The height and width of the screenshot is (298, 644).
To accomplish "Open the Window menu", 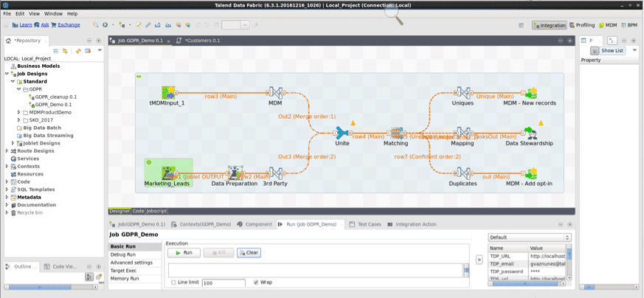I will click(x=53, y=13).
